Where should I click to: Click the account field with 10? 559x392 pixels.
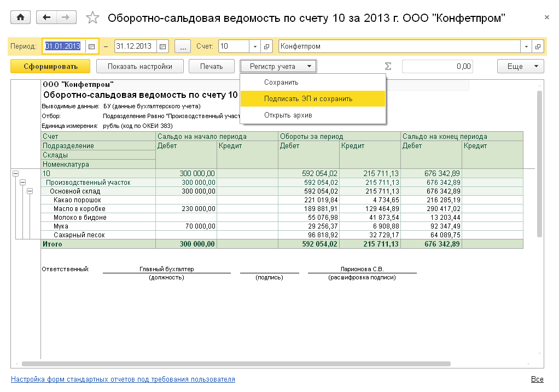pos(234,46)
